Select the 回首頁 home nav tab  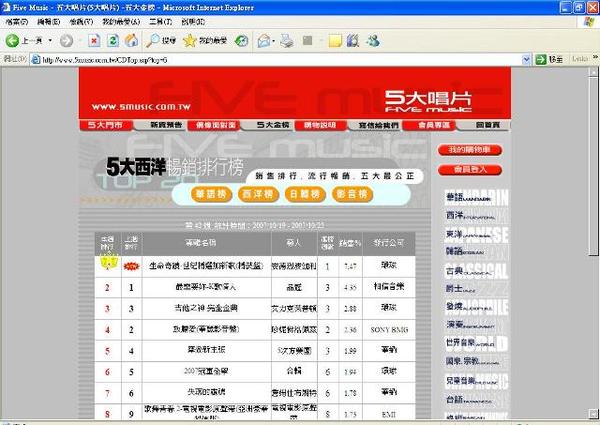tap(487, 125)
